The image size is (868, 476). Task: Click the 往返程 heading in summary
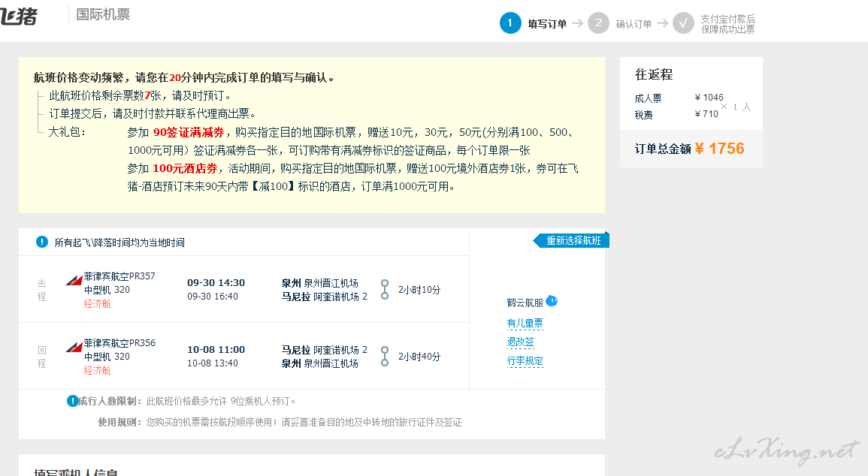click(x=654, y=74)
